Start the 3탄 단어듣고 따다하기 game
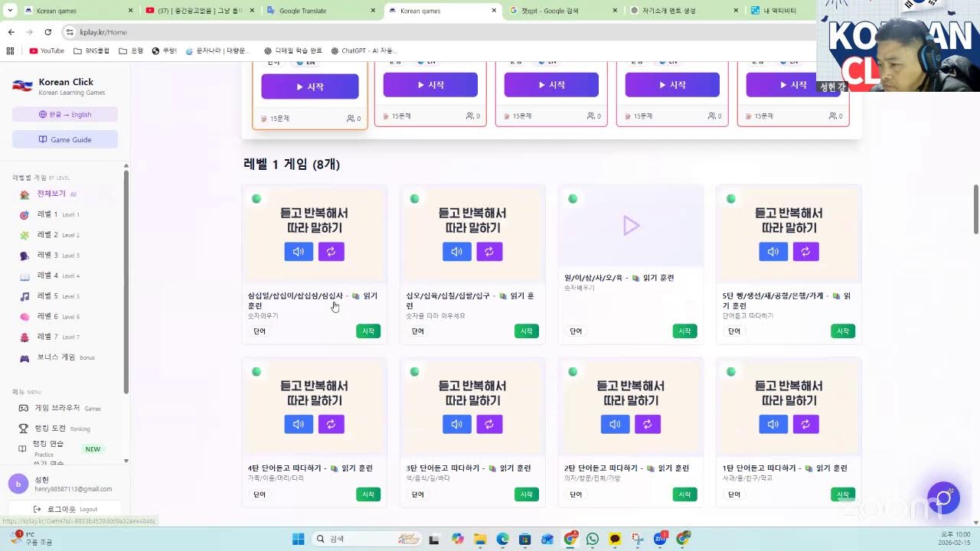 click(527, 494)
